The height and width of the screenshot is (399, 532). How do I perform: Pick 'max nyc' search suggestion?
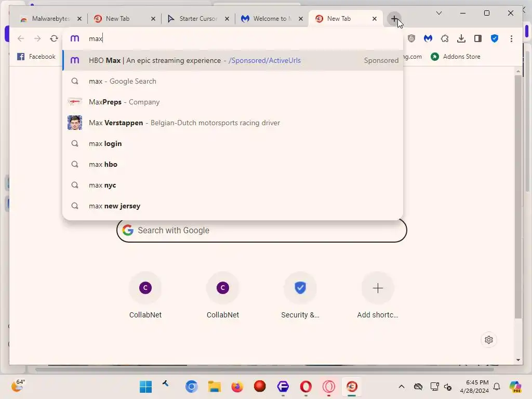point(233,185)
